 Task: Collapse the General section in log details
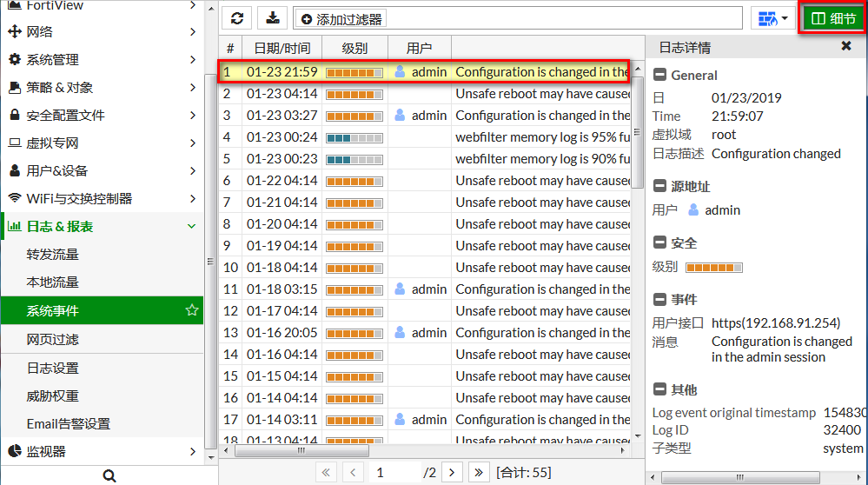pyautogui.click(x=659, y=76)
